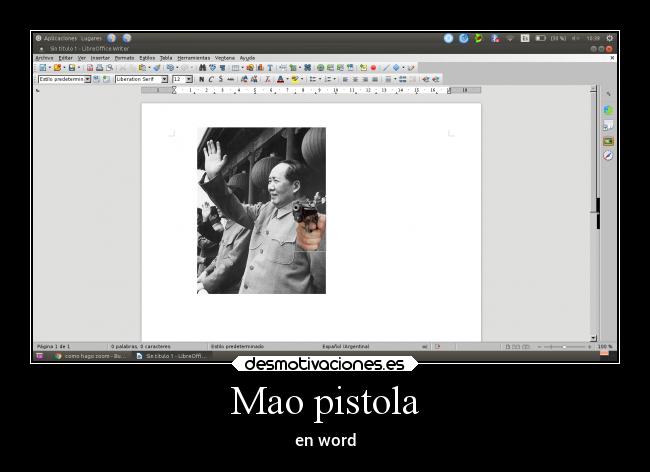Open the sidebar Navigator compass icon
This screenshot has width=650, height=472.
608,156
